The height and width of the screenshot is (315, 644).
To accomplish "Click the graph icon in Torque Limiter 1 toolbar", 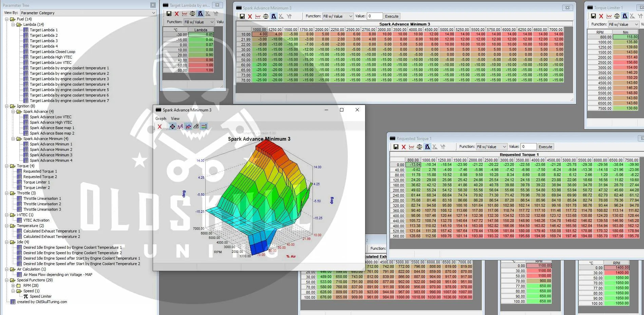I will coord(609,16).
